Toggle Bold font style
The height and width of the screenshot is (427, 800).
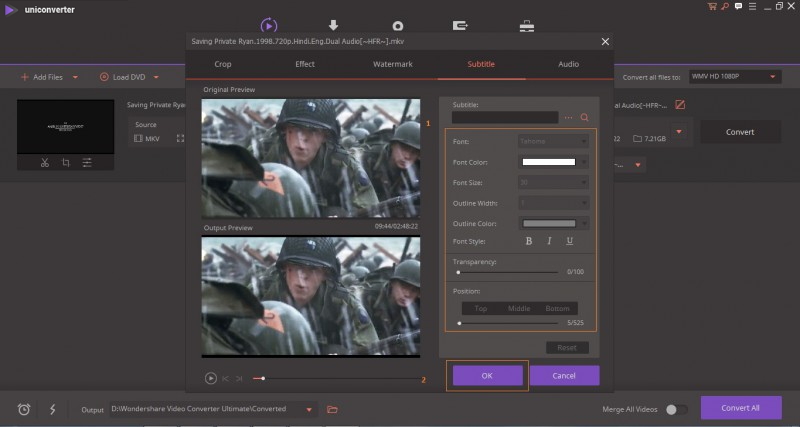coord(529,241)
